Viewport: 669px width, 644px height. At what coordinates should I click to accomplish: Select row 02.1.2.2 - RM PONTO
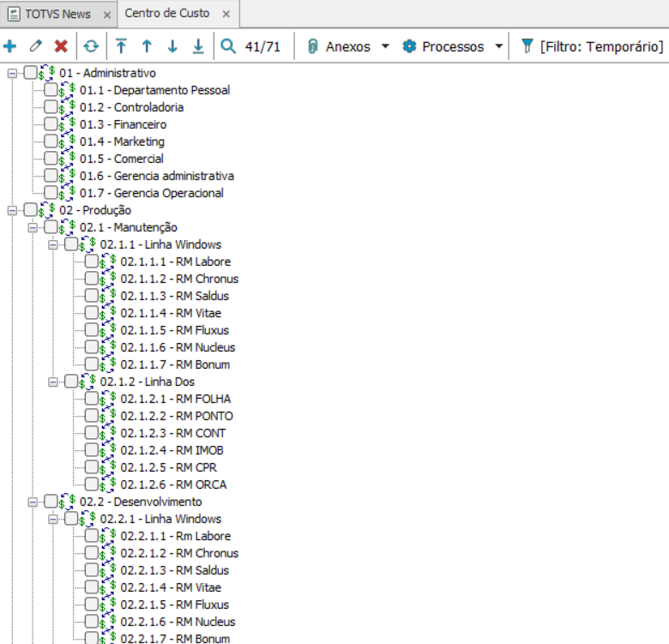click(x=177, y=416)
